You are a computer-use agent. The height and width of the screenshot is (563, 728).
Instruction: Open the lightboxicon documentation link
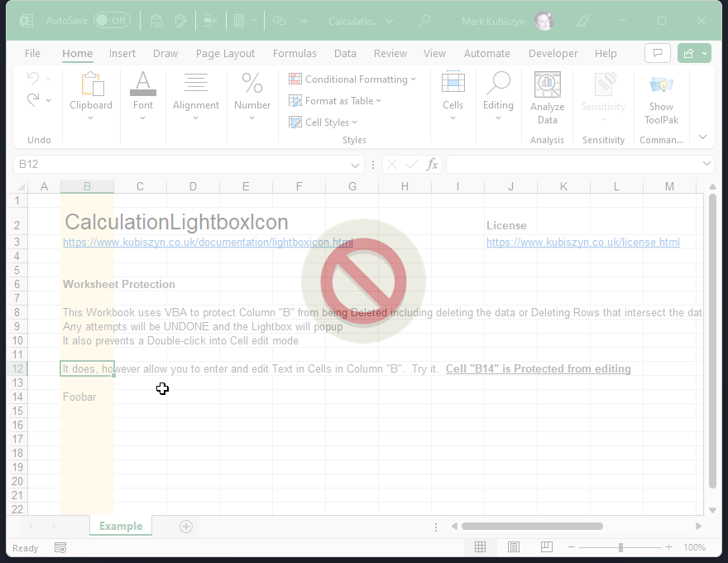pyautogui.click(x=208, y=243)
